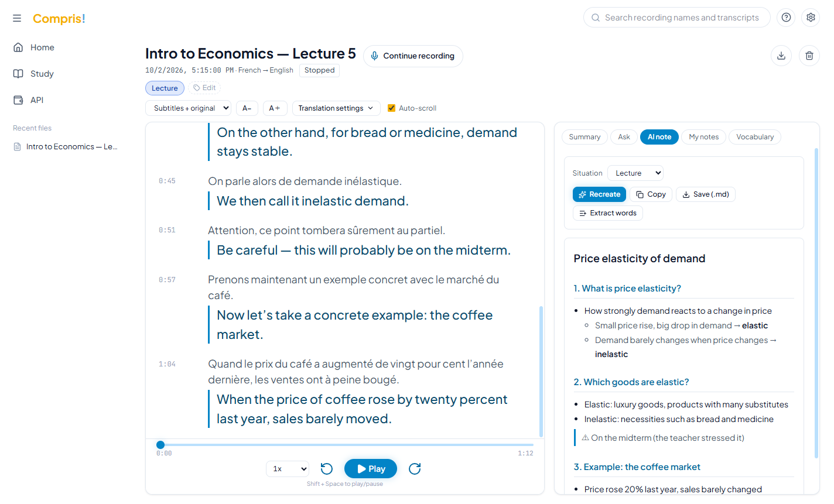834x504 pixels.
Task: Select the AI note tab
Action: 659,137
